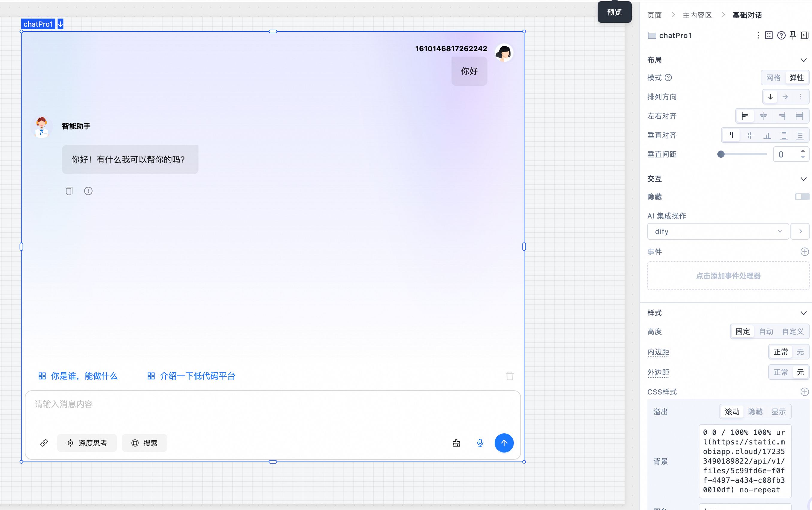Viewport: 812px width, 510px height.
Task: Open help question mark for chatPro1
Action: (781, 35)
